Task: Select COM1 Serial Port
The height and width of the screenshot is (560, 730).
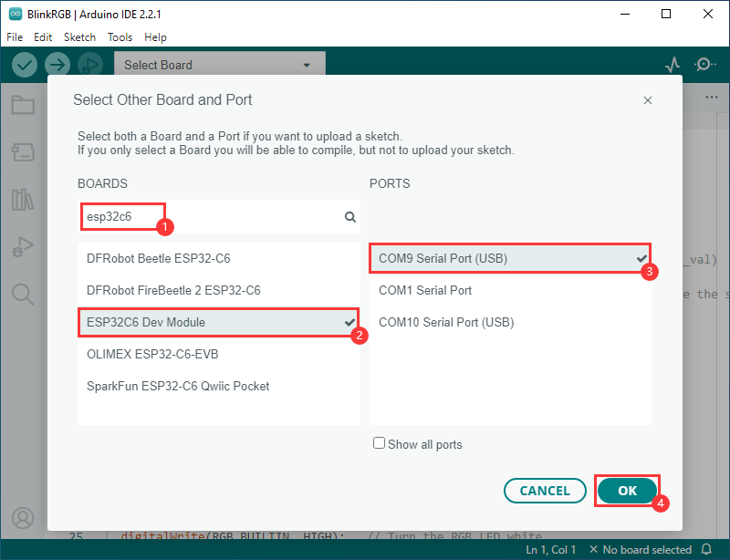Action: pos(511,290)
